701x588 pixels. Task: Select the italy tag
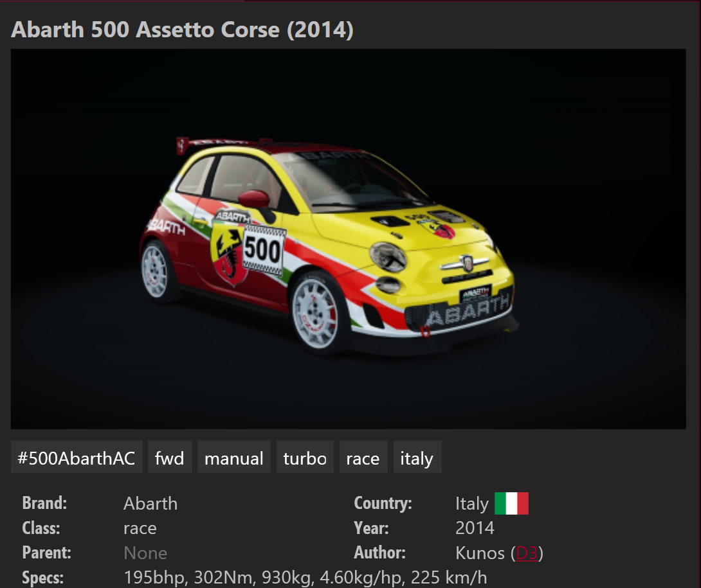[417, 457]
